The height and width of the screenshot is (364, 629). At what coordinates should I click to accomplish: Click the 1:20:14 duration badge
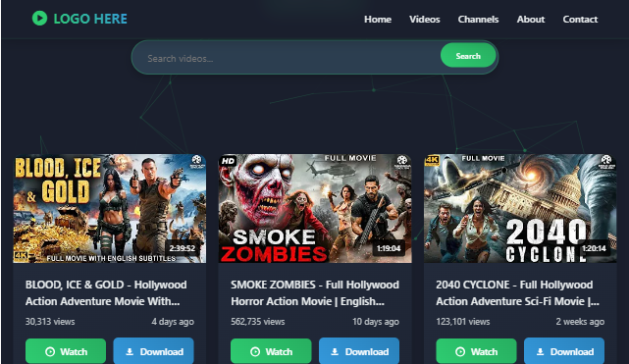tap(594, 248)
